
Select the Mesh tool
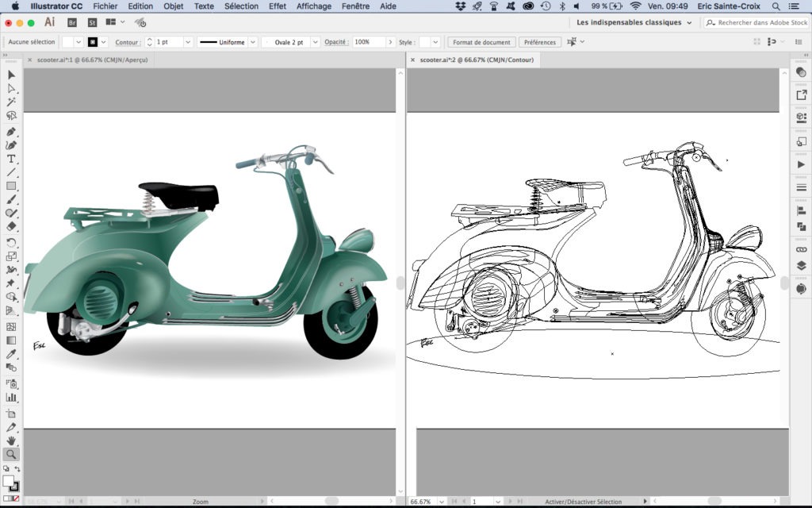point(11,326)
